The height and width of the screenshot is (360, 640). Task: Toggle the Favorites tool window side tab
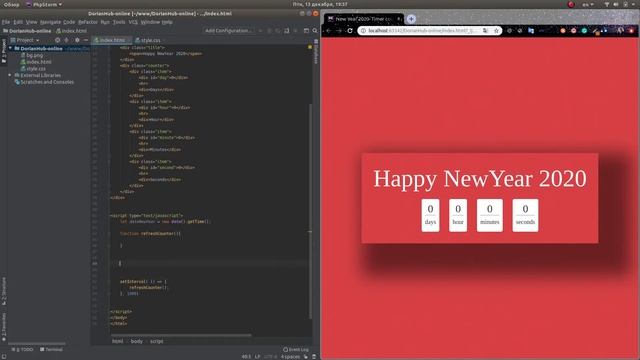click(4, 327)
